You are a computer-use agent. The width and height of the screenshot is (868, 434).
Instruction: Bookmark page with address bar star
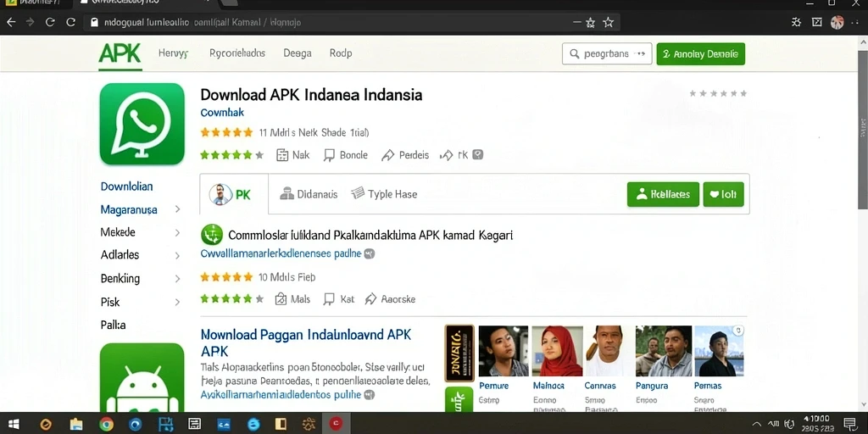[x=609, y=23]
